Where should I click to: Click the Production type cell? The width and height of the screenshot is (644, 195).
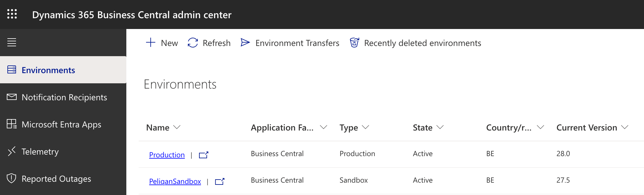coord(357,154)
